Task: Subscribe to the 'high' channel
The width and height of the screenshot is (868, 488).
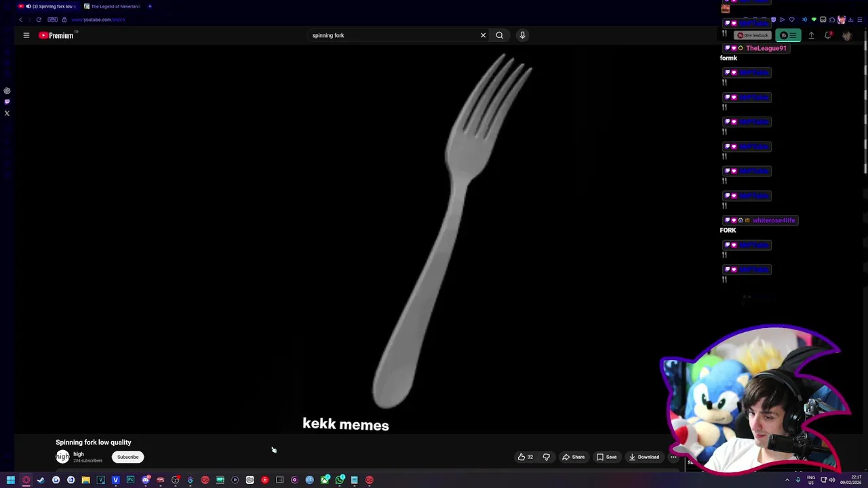Action: 127,457
